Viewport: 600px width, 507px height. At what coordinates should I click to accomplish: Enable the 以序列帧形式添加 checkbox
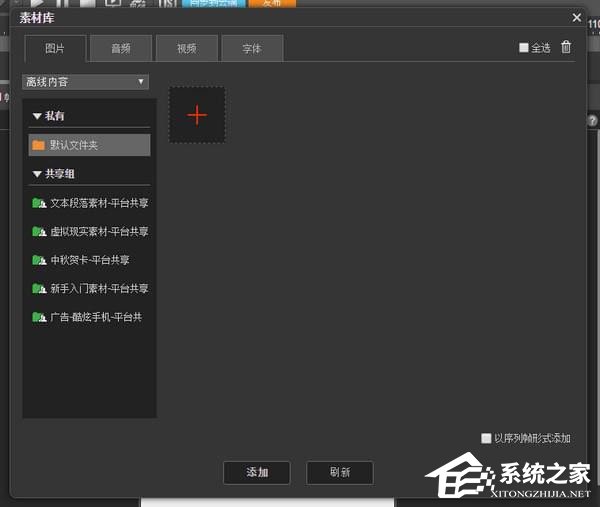coord(486,438)
